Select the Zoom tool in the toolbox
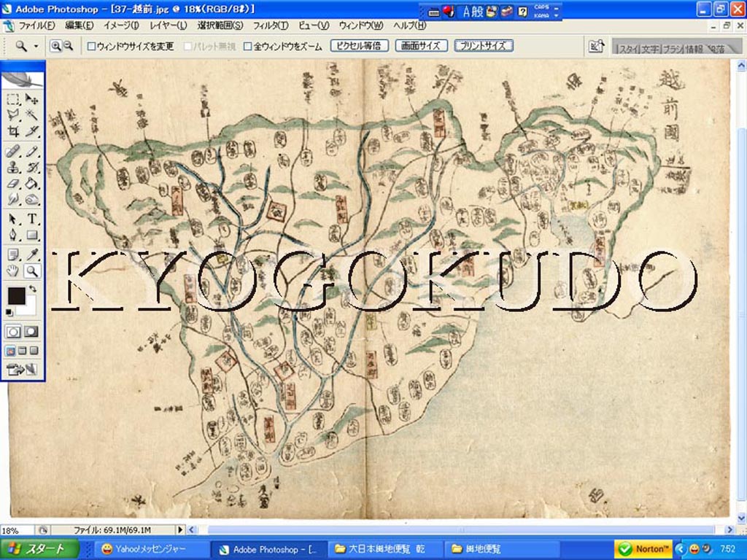Screen dimensions: 747x560 [x=31, y=271]
